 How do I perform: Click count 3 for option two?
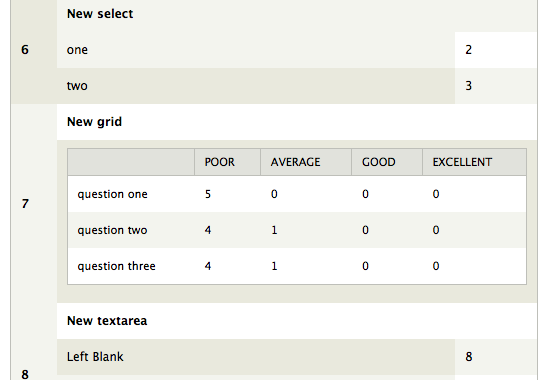pyautogui.click(x=469, y=86)
